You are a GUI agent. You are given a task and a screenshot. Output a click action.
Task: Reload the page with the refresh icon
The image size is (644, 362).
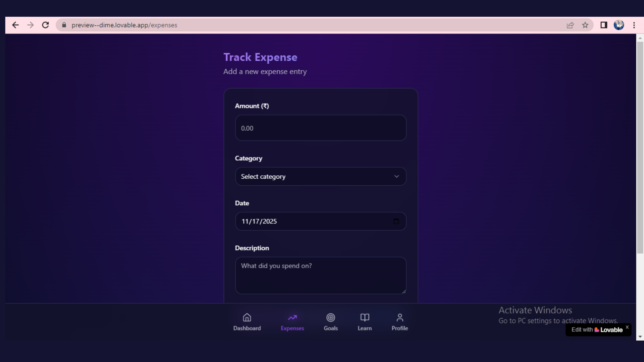45,25
